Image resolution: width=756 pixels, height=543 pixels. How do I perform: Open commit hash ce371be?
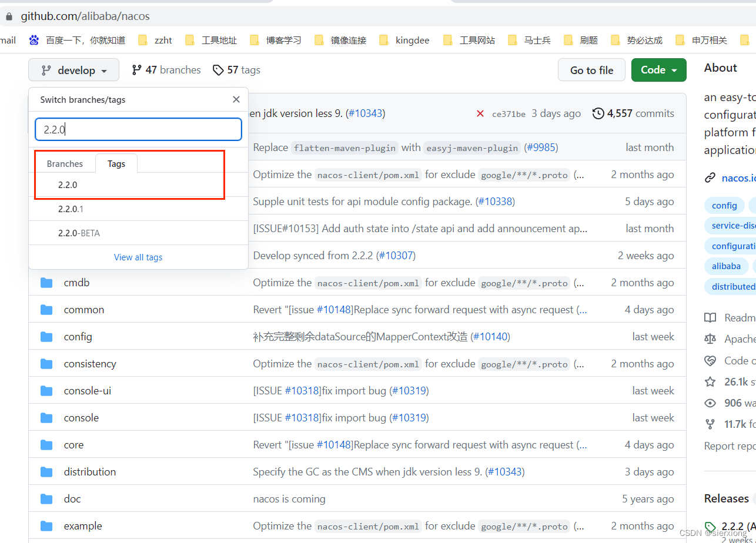coord(509,114)
